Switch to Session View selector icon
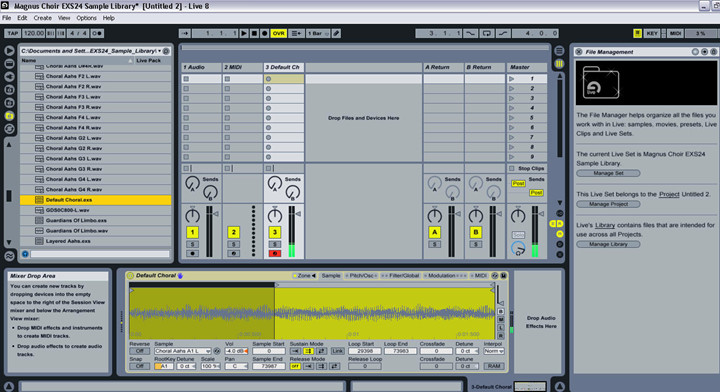This screenshot has width=720, height=392. [x=559, y=64]
